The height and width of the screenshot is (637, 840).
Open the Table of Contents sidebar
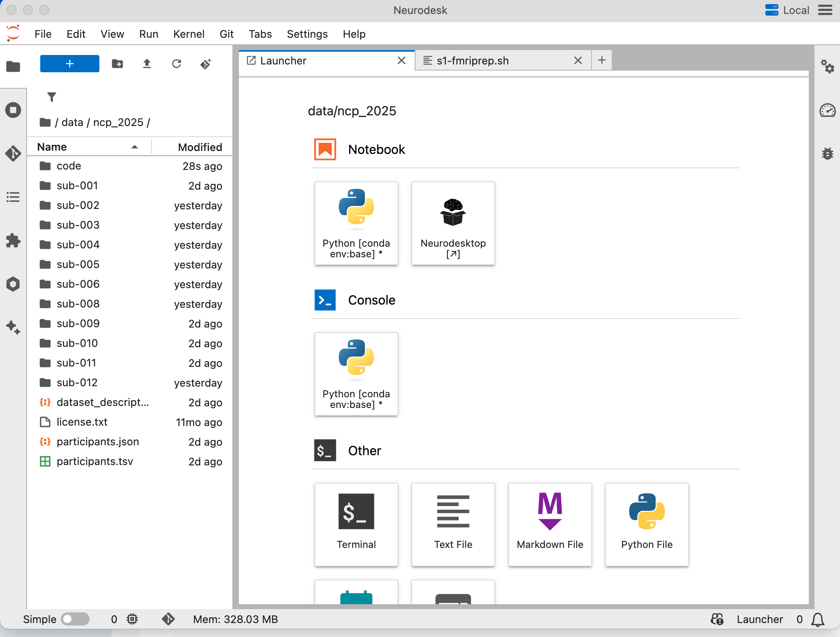13,197
